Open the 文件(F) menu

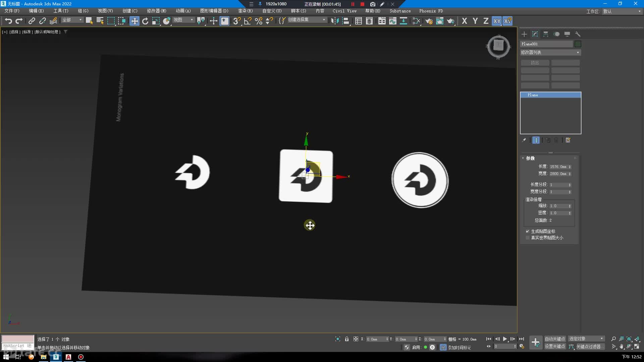pos(12,11)
